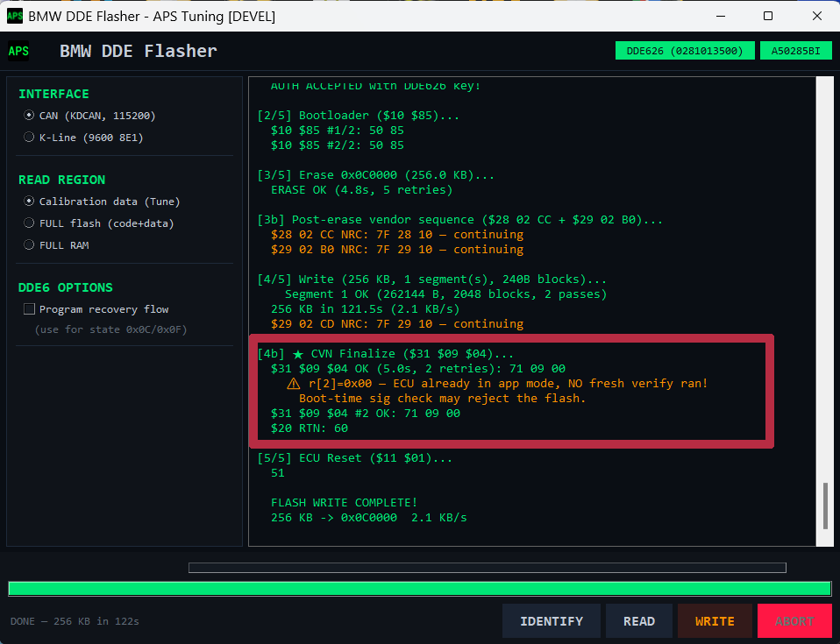The height and width of the screenshot is (644, 840).
Task: Click '$31 $09 $04 #2 OK: 71 09 00' line
Action: click(x=366, y=414)
